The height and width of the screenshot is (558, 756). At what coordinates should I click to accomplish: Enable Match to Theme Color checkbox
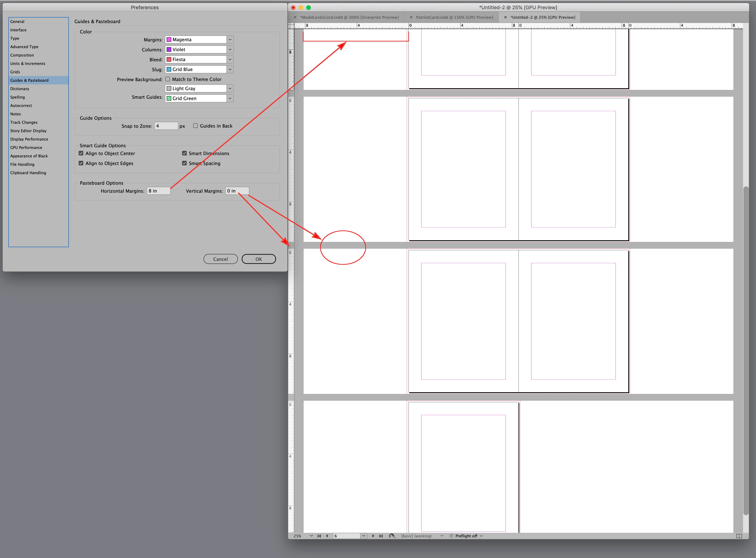pyautogui.click(x=168, y=79)
